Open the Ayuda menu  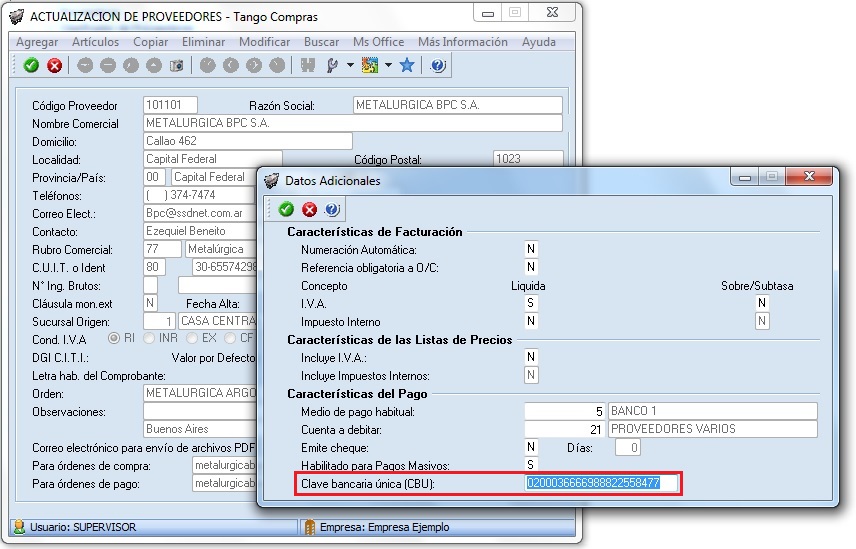pyautogui.click(x=539, y=42)
